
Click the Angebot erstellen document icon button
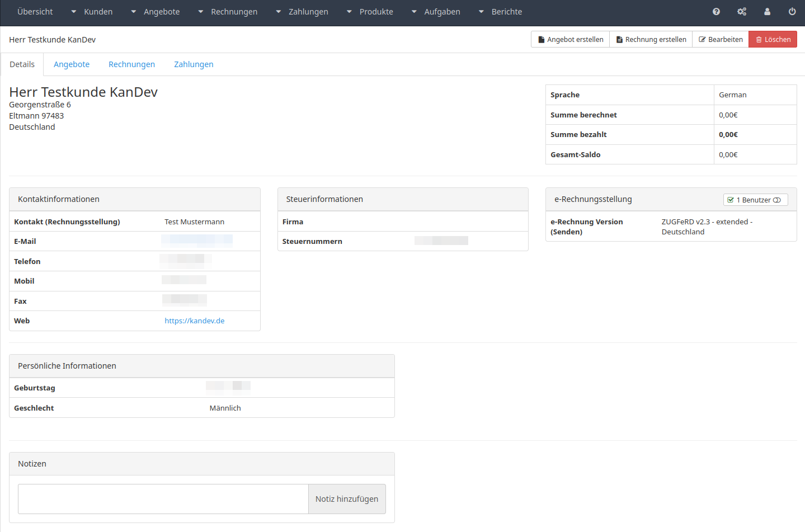pos(570,40)
